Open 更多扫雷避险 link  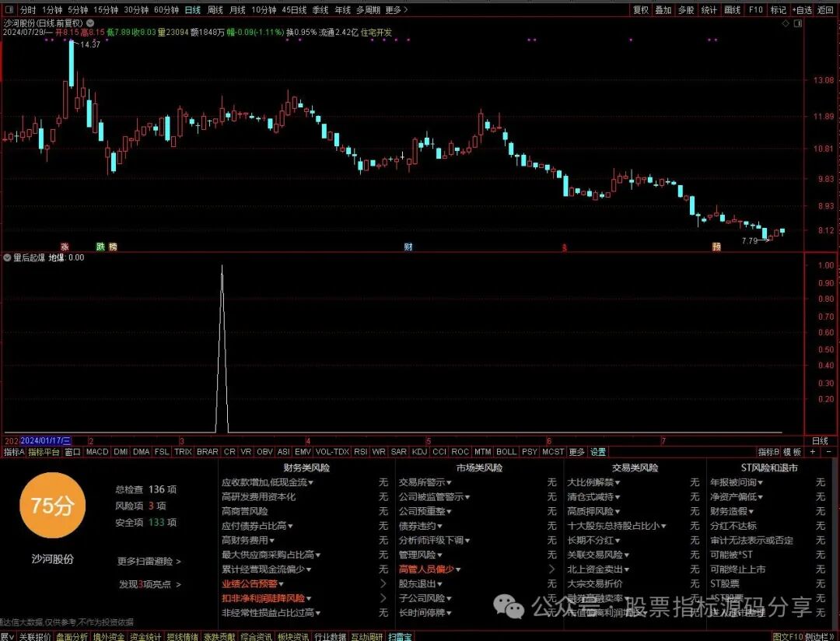149,561
